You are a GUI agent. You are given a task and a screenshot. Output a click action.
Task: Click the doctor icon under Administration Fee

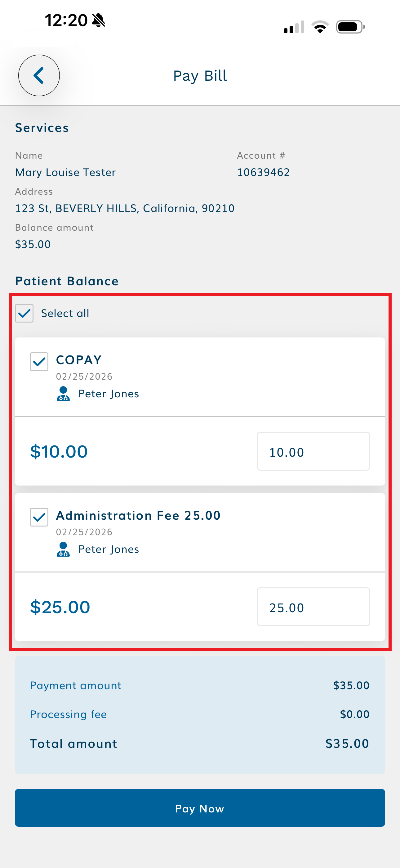pos(63,549)
